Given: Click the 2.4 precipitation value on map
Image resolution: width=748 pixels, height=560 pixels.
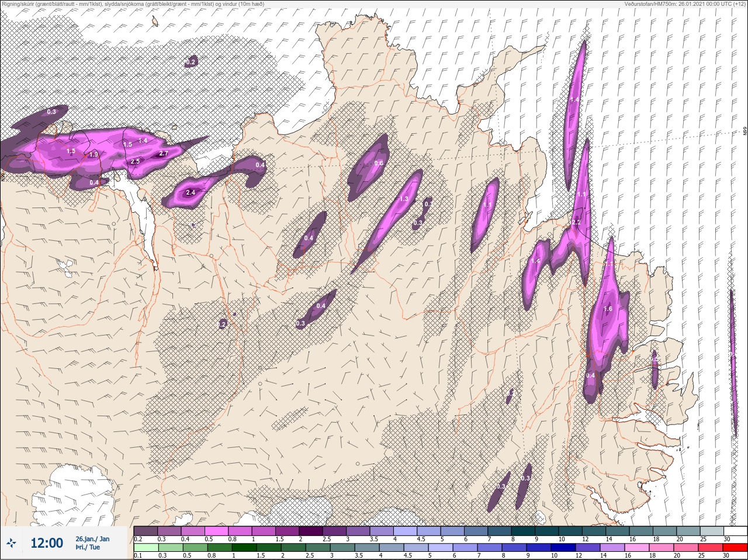Looking at the screenshot, I should (x=191, y=192).
